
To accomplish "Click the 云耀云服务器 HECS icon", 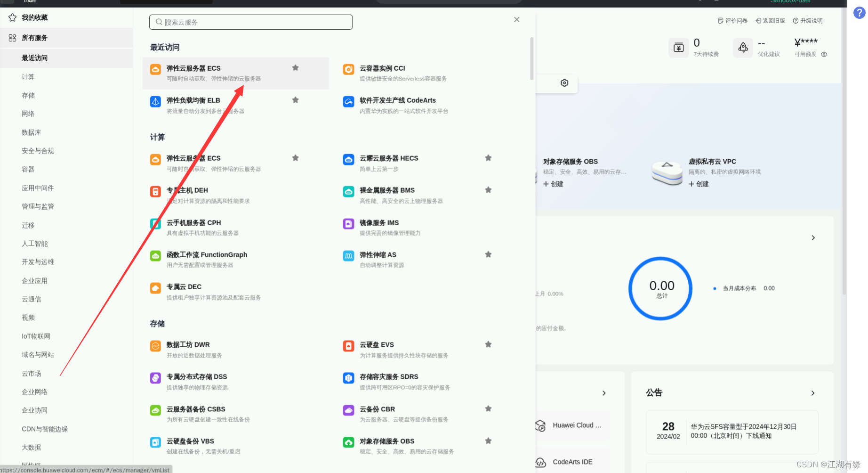I will coord(348,159).
